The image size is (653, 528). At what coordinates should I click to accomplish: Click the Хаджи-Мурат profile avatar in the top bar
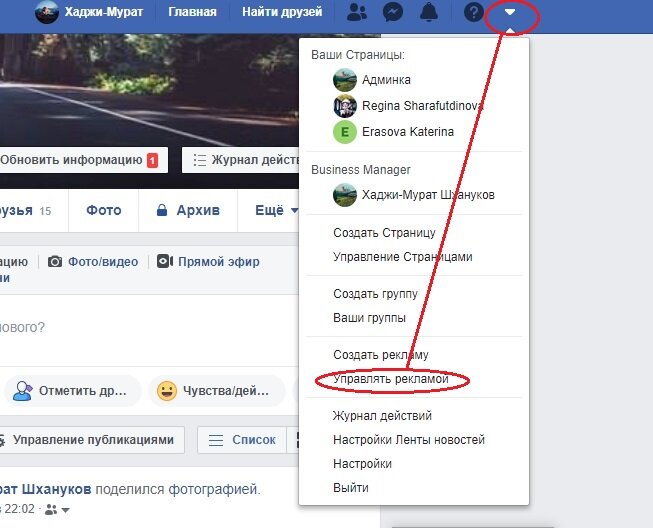[47, 12]
